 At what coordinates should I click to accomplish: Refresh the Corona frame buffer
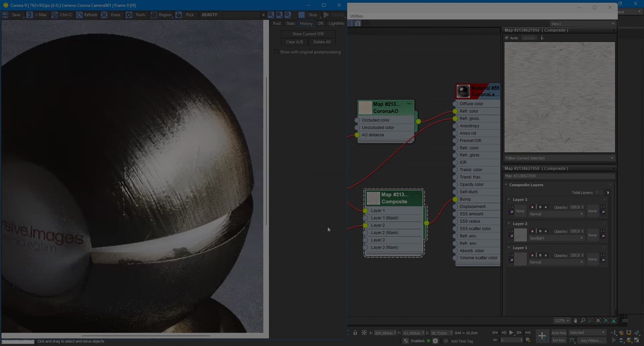pos(87,15)
